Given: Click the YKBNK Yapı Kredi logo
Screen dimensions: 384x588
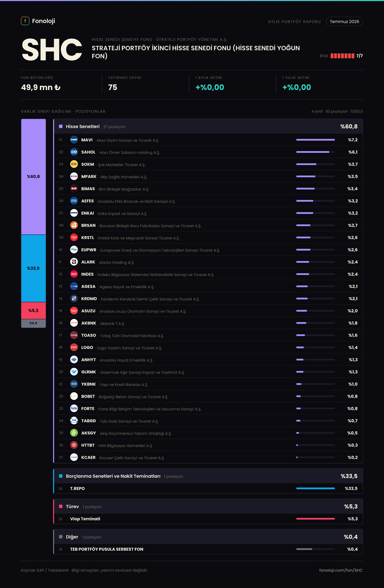Looking at the screenshot, I should tap(74, 384).
